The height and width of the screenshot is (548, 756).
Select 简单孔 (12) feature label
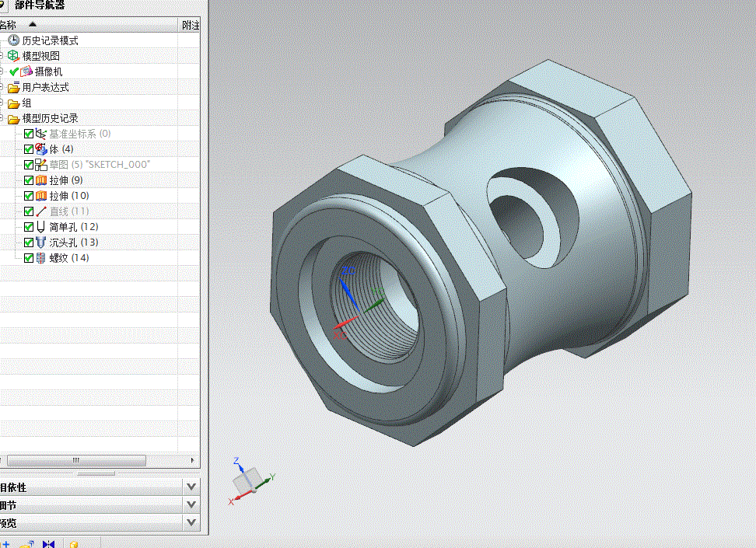(x=74, y=227)
